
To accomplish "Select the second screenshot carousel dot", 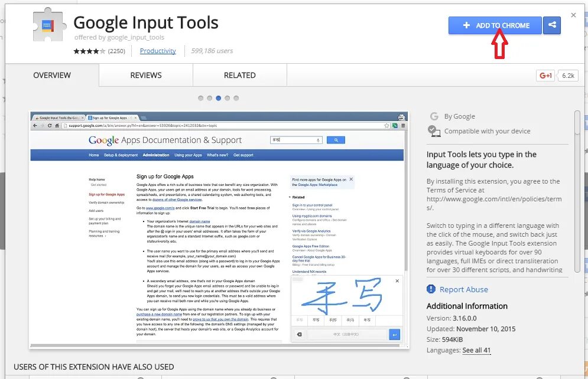I will 210,98.
